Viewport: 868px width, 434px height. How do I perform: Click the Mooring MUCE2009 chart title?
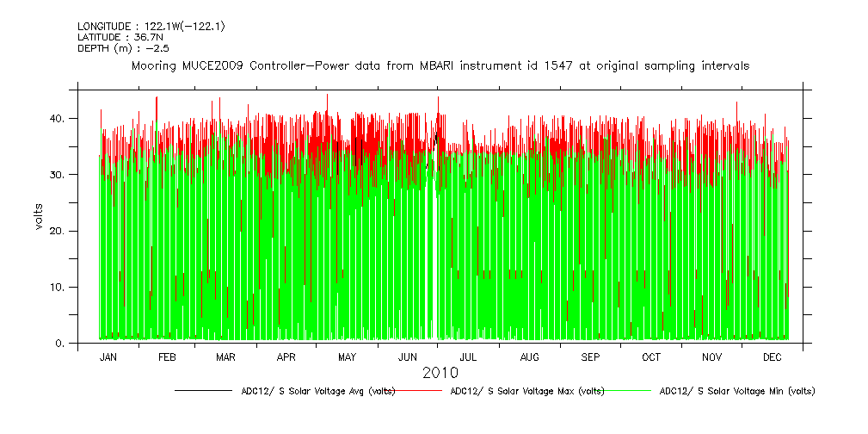click(440, 65)
